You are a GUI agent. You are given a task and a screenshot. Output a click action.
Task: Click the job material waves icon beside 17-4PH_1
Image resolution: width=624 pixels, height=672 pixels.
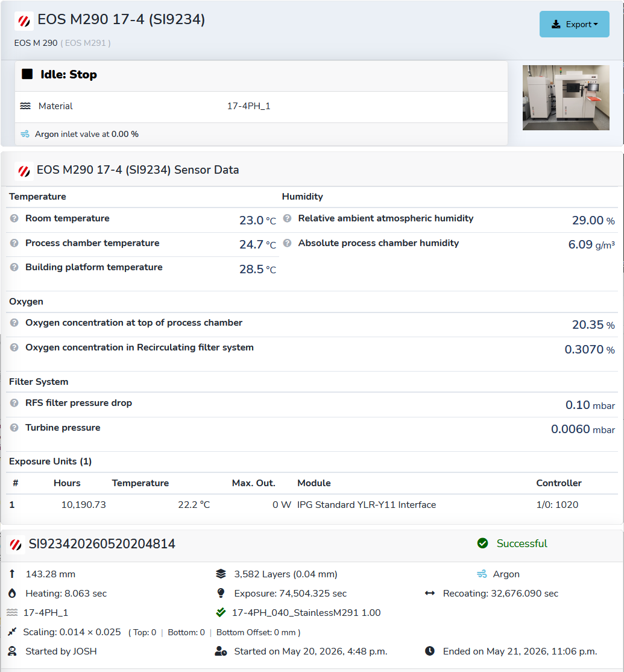pyautogui.click(x=12, y=612)
